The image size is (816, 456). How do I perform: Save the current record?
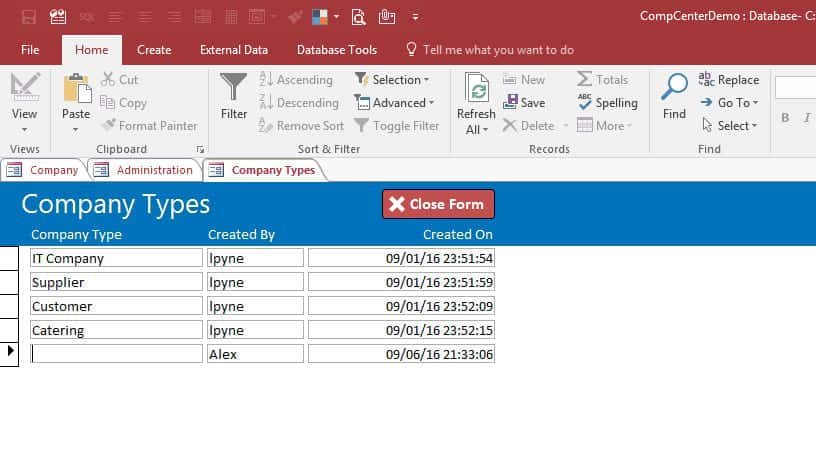point(524,103)
